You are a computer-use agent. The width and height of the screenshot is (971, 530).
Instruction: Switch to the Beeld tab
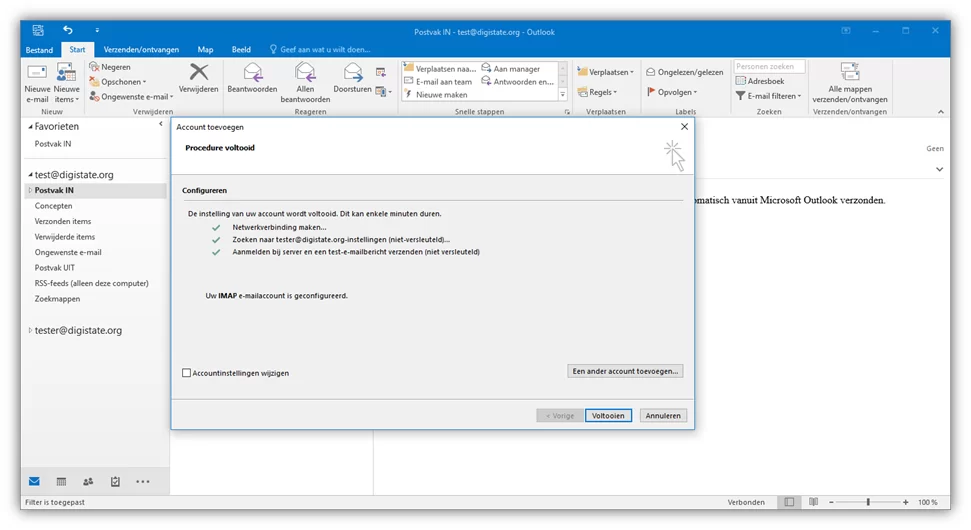[x=241, y=50]
